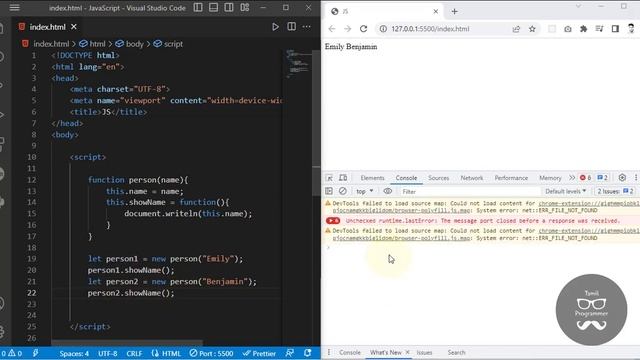This screenshot has width=640, height=360.
Task: Open editor More Actions ellipsis
Action: point(307,27)
